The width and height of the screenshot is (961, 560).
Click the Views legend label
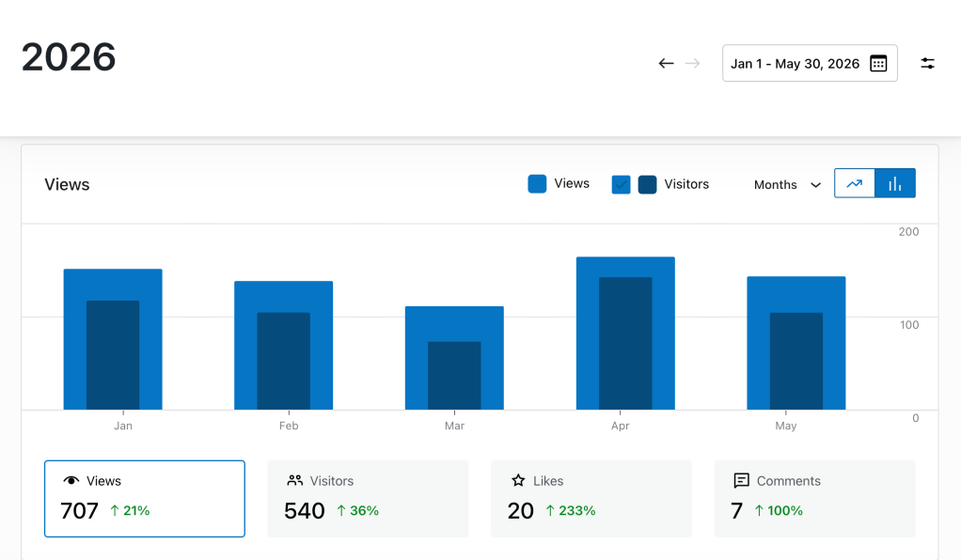point(572,184)
